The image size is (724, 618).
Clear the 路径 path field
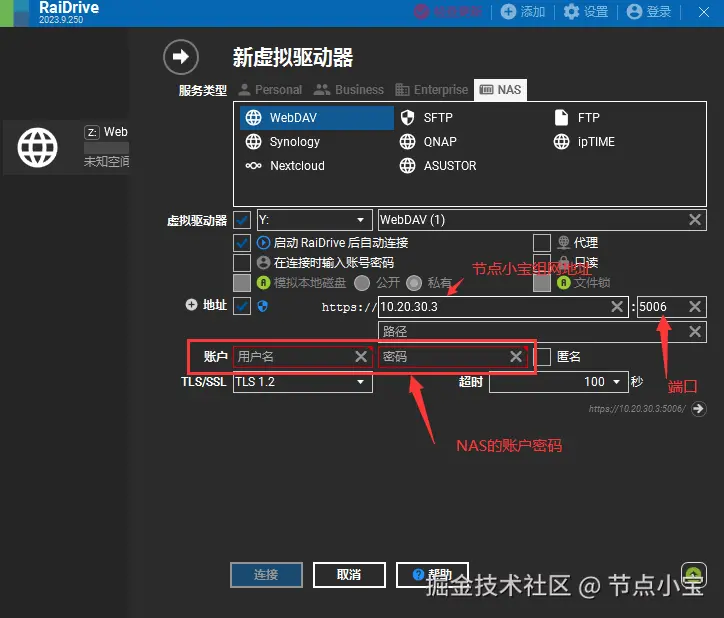point(695,332)
